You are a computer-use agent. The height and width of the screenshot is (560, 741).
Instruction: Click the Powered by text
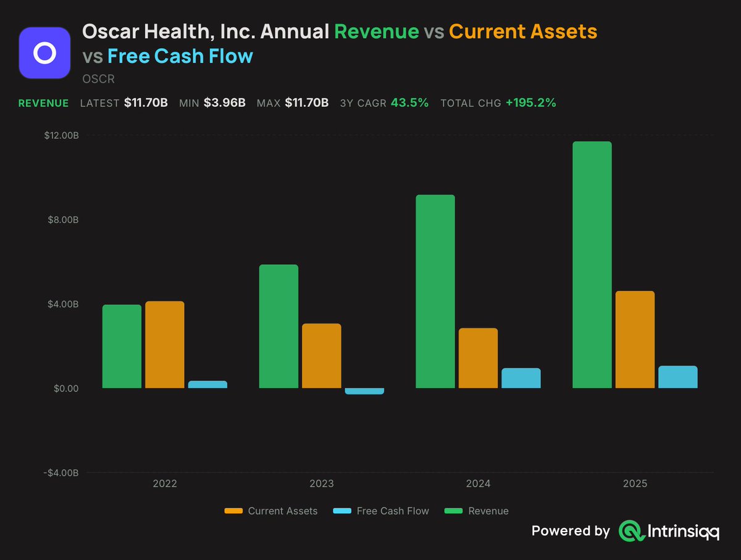click(571, 531)
